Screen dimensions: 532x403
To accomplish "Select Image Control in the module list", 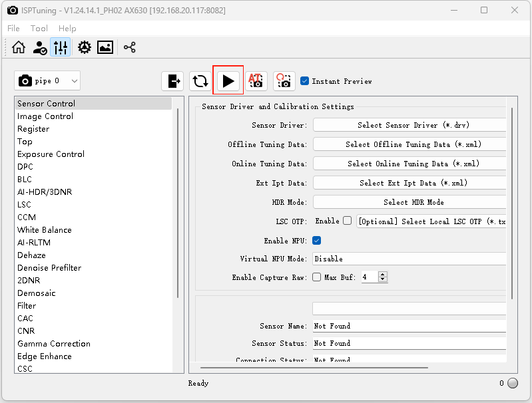I will click(x=93, y=116).
